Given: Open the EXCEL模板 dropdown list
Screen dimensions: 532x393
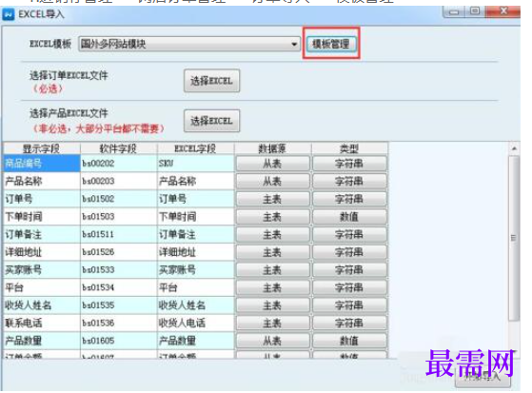Looking at the screenshot, I should [189, 44].
